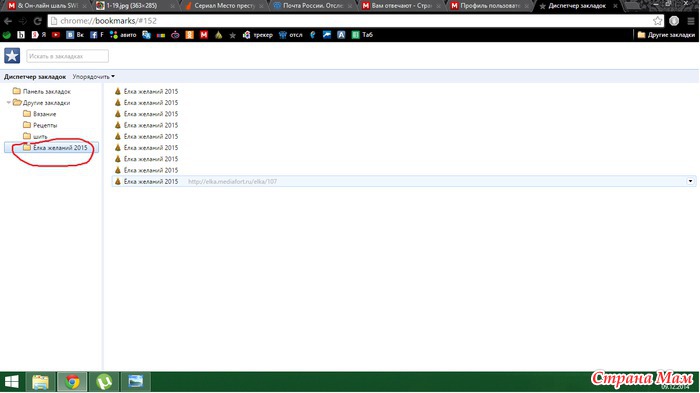700x393 pixels.
Task: Switch to the 1-19.jpg tab
Action: 136,6
